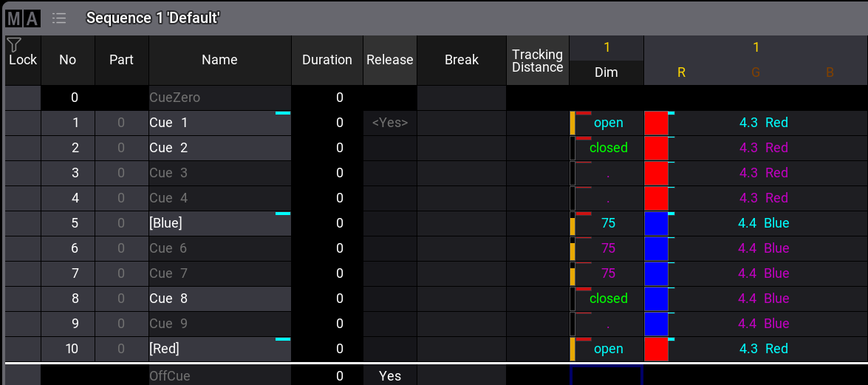Click the Dim 'open' value in Cue 1
868x385 pixels.
pos(609,123)
